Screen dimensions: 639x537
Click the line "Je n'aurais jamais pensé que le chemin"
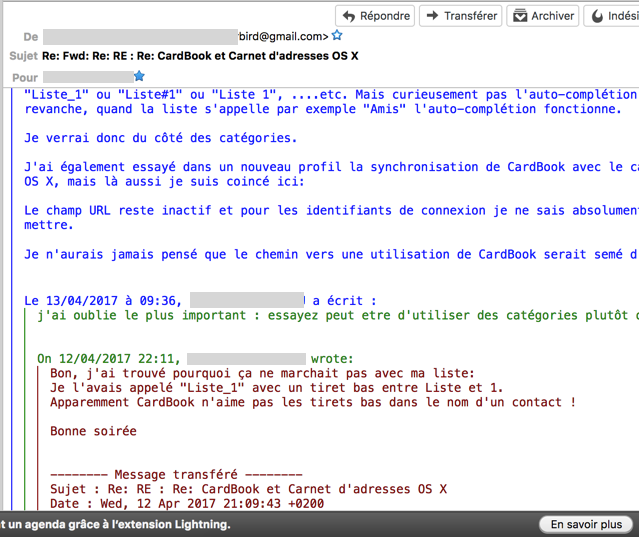coord(331,255)
